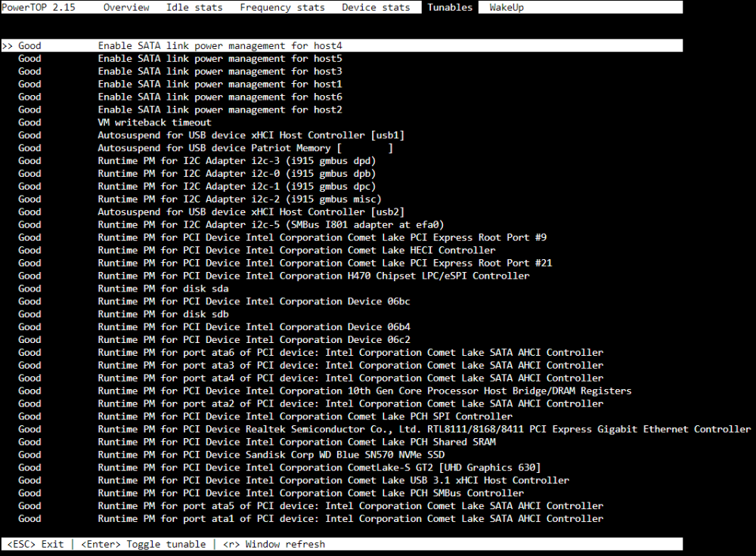Select SATA link power management for host6
756x556 pixels.
tap(342, 97)
